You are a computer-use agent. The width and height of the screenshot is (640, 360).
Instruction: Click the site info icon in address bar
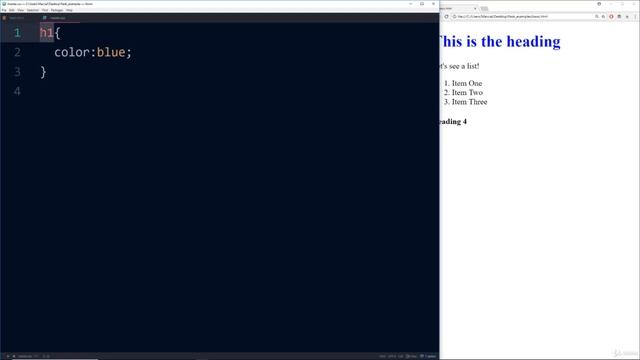coord(454,17)
